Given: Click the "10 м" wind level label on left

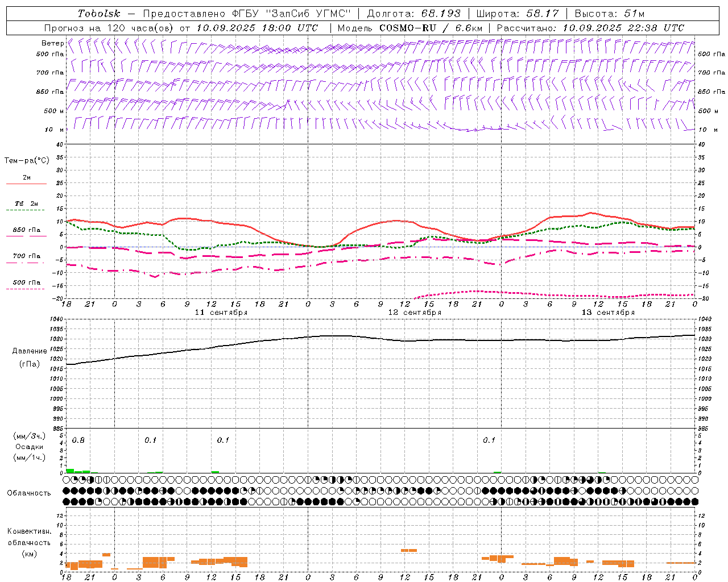Looking at the screenshot, I should (x=55, y=130).
